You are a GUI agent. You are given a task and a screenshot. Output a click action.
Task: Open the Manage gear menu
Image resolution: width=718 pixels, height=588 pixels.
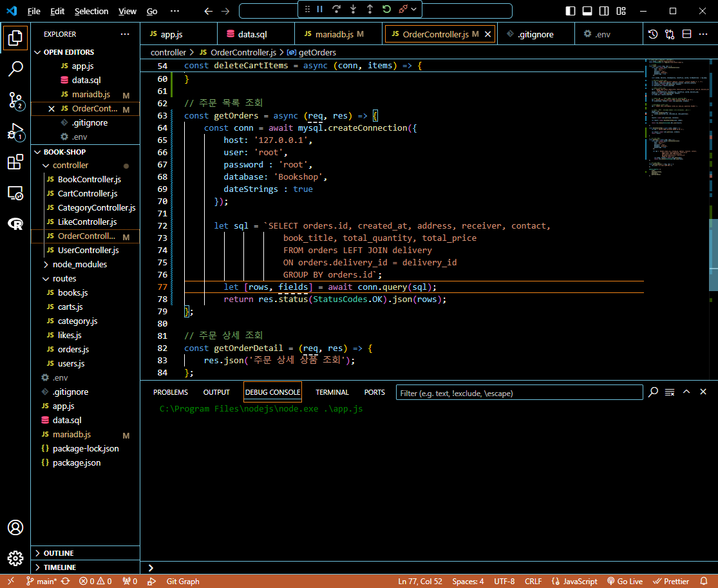pos(15,558)
